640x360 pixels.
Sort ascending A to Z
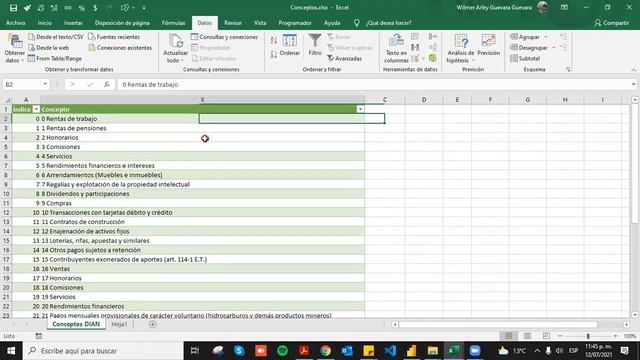click(x=274, y=40)
